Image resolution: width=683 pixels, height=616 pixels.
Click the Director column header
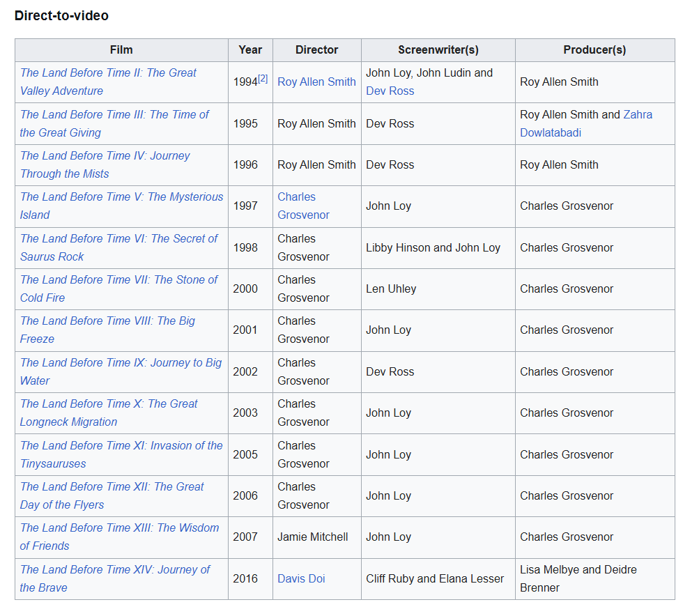[316, 49]
